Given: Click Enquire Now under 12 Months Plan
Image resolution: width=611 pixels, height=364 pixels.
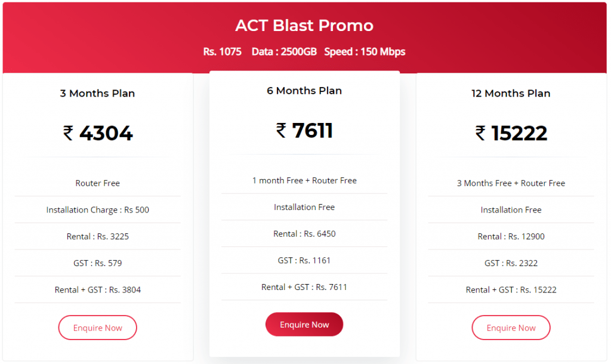Looking at the screenshot, I should pyautogui.click(x=511, y=328).
